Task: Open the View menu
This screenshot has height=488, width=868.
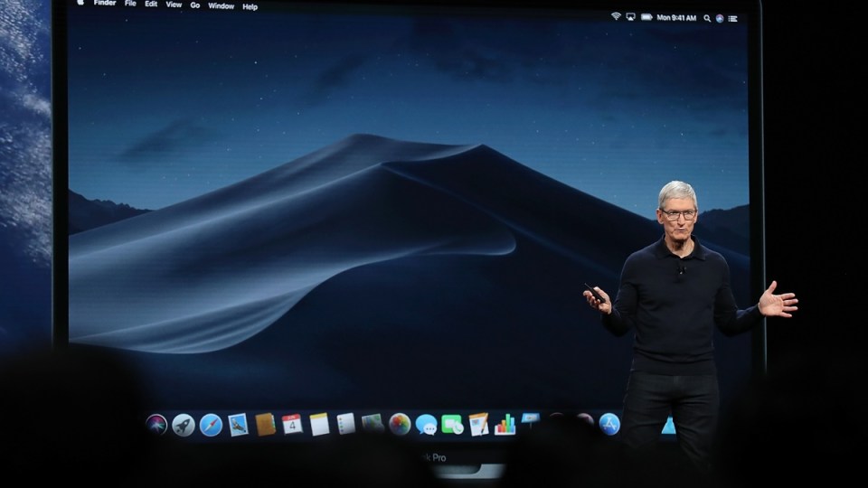Action: tap(174, 5)
